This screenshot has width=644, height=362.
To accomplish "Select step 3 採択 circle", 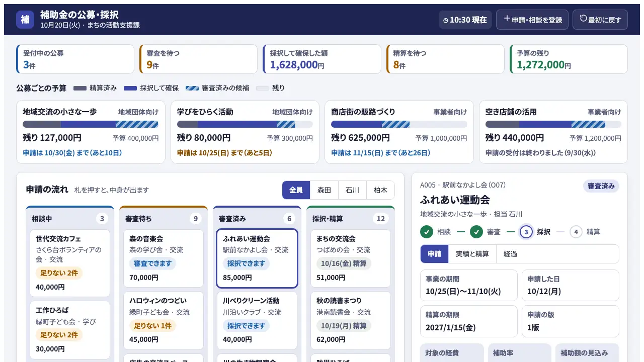I will (526, 232).
